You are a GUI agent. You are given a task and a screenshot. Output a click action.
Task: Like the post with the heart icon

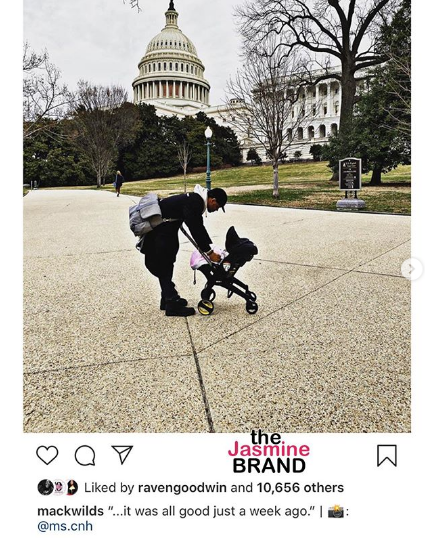[x=47, y=455]
